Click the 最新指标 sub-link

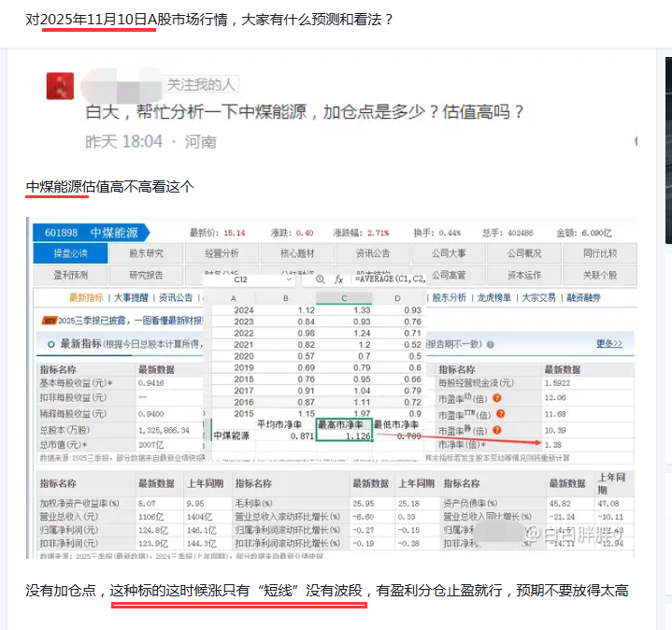pyautogui.click(x=86, y=297)
